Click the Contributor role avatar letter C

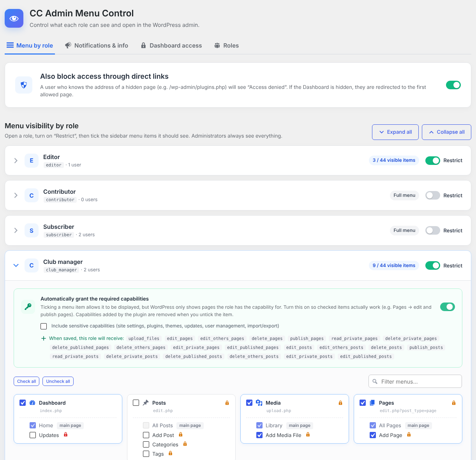pos(32,196)
